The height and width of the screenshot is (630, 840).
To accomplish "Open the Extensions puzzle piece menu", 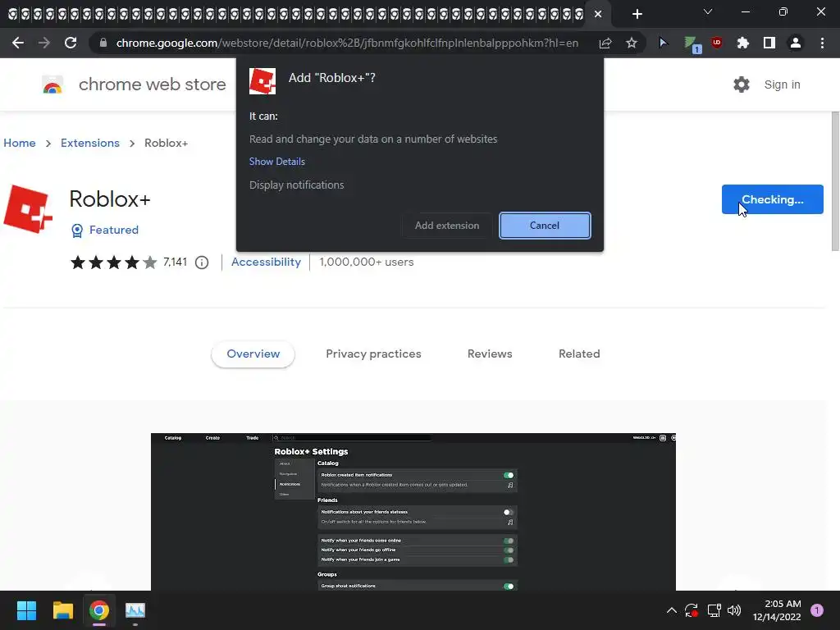I will click(x=743, y=43).
